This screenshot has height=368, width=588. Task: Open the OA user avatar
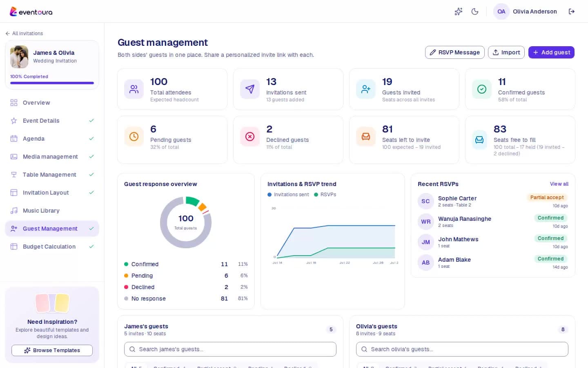[x=501, y=11]
